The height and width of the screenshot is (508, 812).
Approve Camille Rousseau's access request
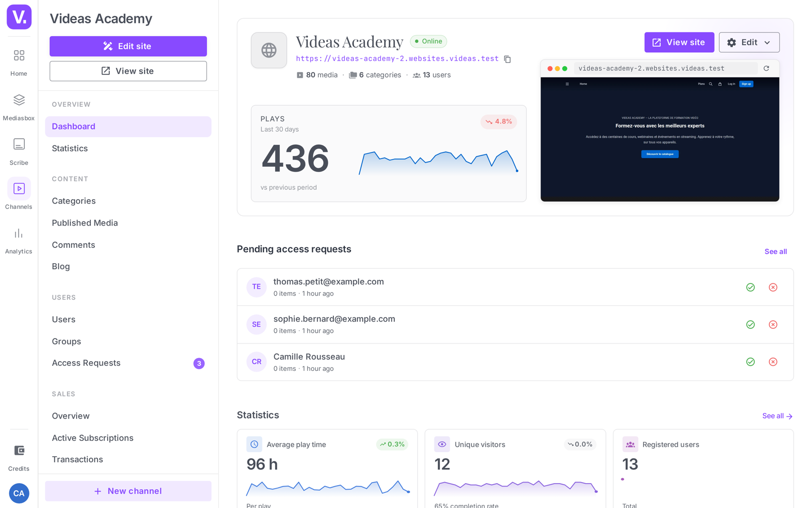750,362
